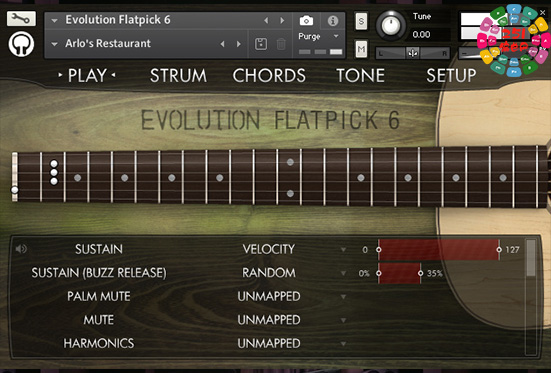
Task: Select the HARMONICS articulation
Action: coord(99,343)
